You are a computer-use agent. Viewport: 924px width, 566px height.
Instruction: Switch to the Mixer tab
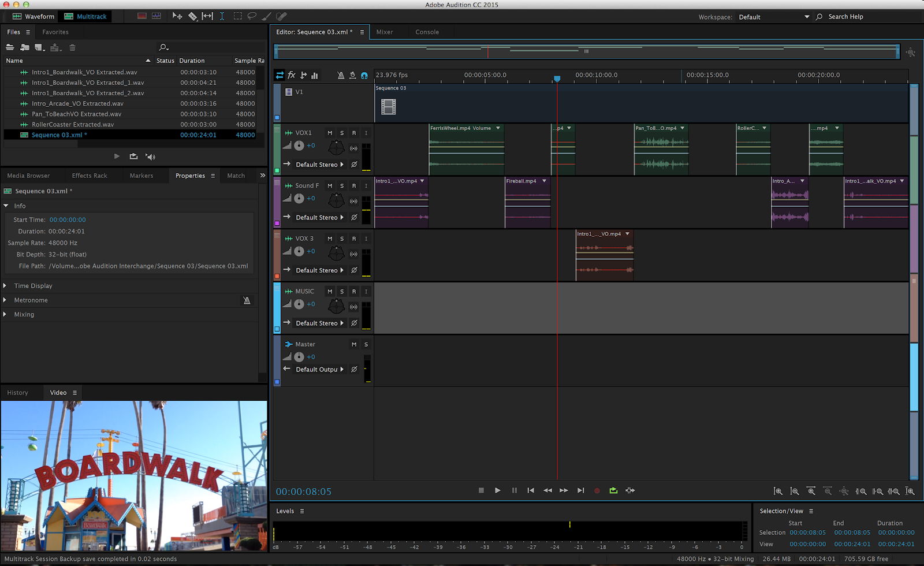385,32
